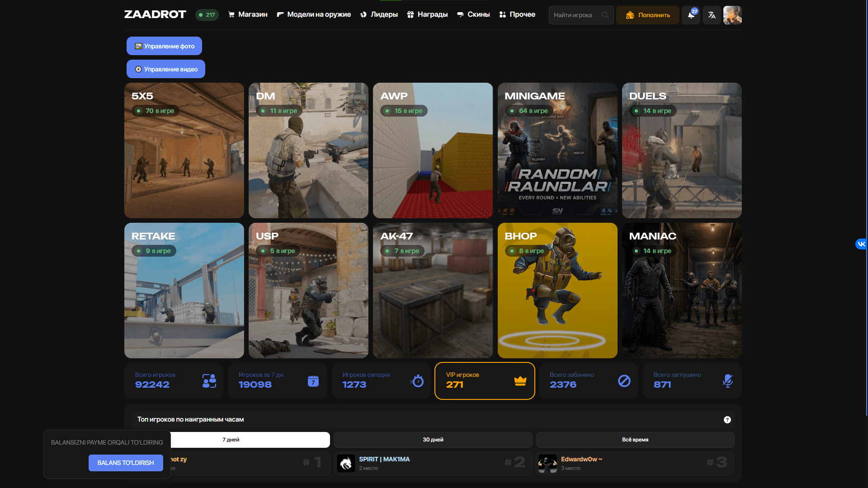The height and width of the screenshot is (488, 868).
Task: Switch to the 30 дней tab
Action: [x=433, y=440]
